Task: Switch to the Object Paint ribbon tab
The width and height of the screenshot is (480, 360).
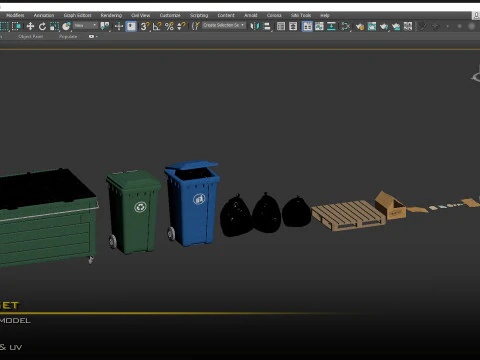Action: 31,36
